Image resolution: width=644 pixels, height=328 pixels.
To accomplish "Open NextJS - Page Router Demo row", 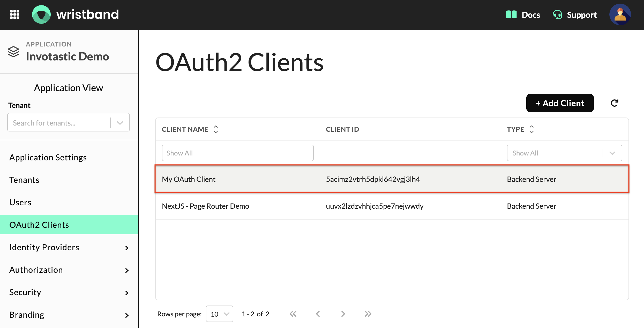I will click(392, 206).
